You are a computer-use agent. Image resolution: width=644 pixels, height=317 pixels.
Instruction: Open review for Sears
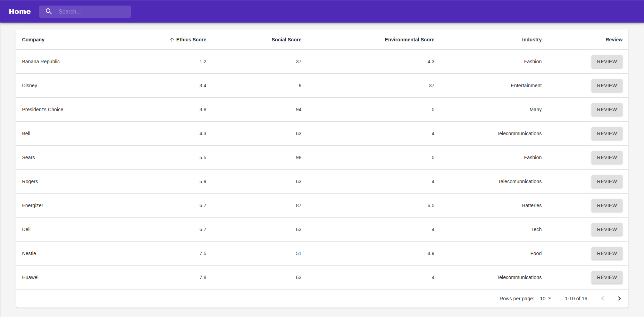point(607,157)
